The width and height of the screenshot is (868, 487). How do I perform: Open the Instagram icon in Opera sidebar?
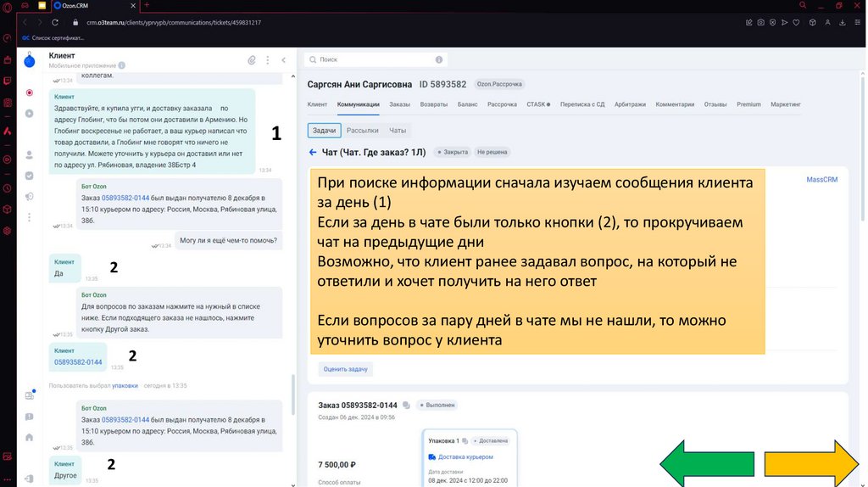7,103
